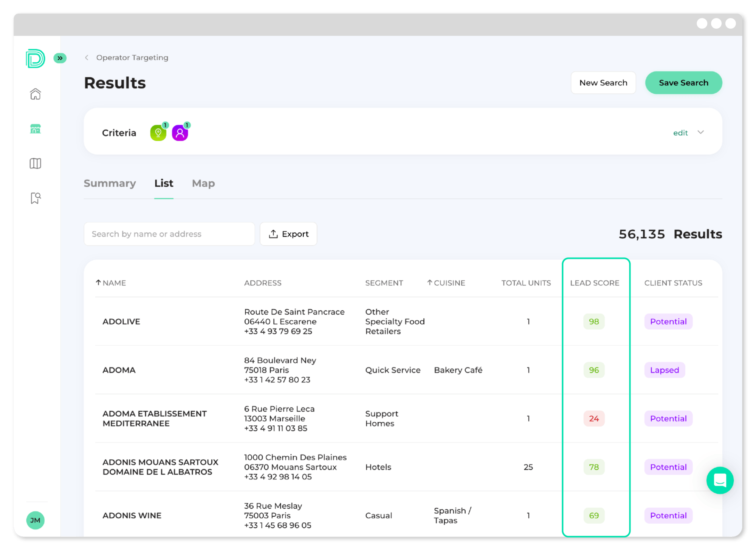The image size is (756, 553).
Task: Switch to the Map tab
Action: (x=203, y=184)
